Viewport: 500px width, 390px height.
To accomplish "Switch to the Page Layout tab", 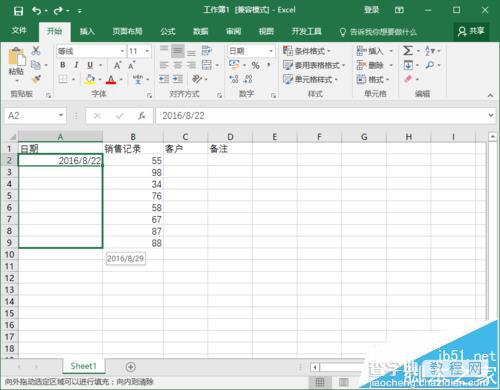I will click(x=127, y=32).
